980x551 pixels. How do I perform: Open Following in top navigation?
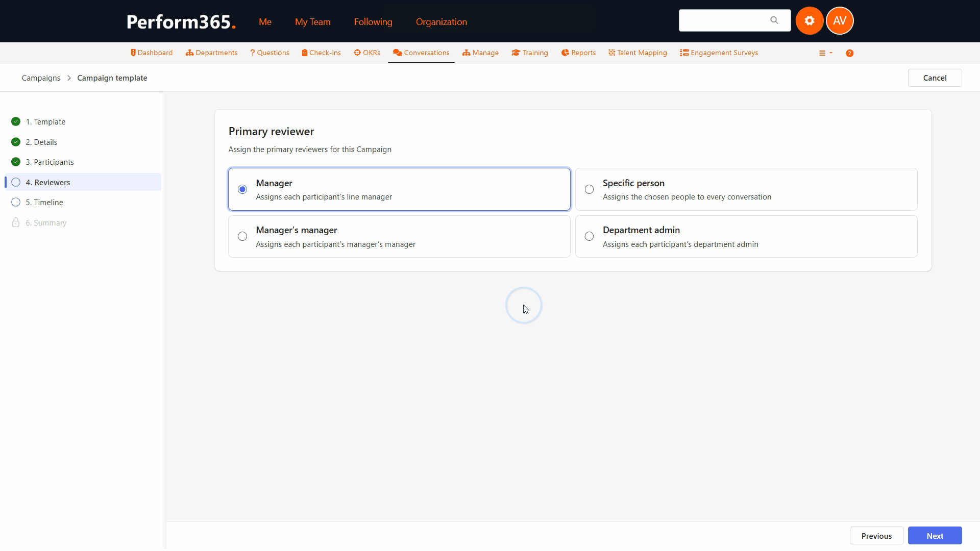coord(373,22)
